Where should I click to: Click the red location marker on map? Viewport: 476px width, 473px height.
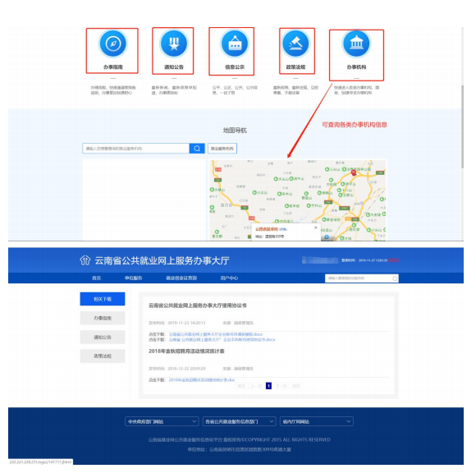pyautogui.click(x=354, y=172)
